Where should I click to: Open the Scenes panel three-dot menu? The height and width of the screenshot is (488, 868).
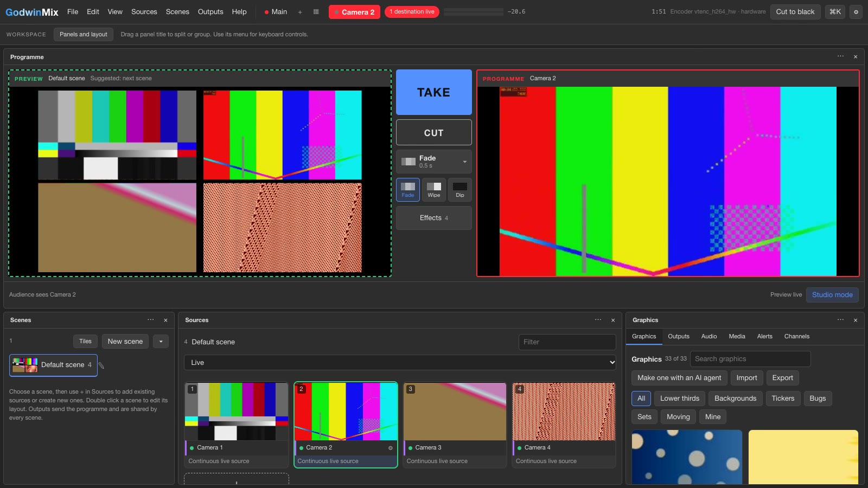[151, 320]
